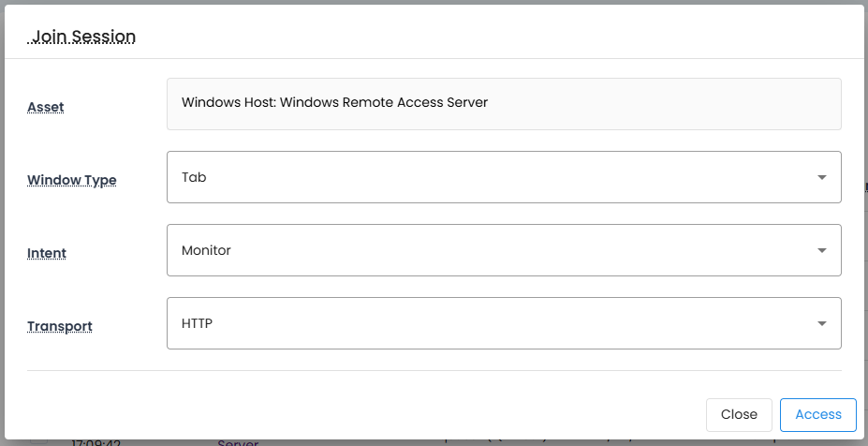Screen dimensions: 868x446
Task: Click the Transport dropdown caret icon
Action: (x=821, y=323)
